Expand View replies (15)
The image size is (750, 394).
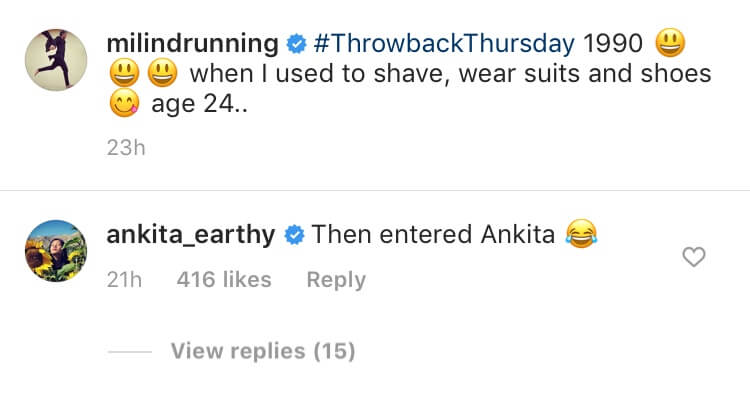point(263,351)
